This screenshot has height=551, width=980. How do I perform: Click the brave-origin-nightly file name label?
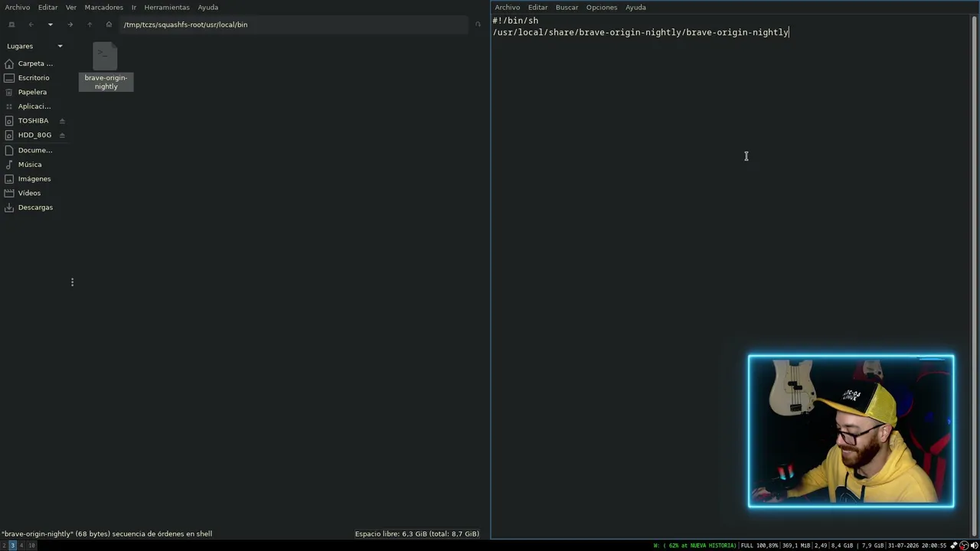[106, 82]
